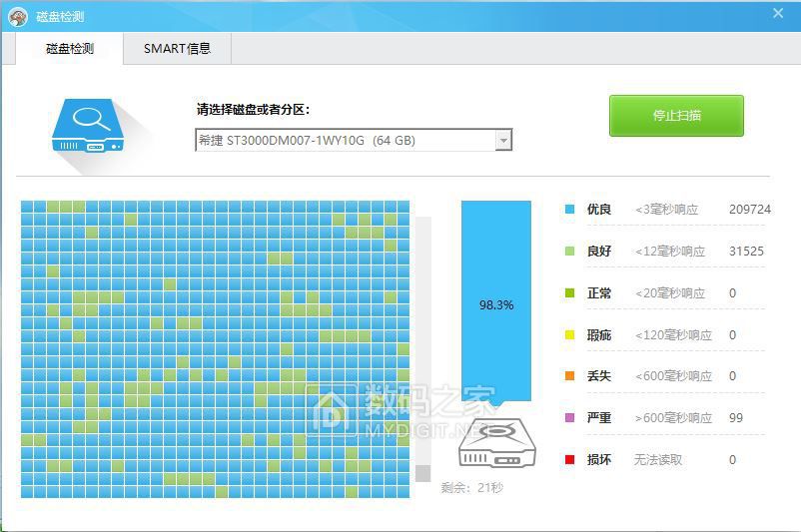Click the dark green 正常 swatch
Screen dimensions: 801x532
coord(569,293)
